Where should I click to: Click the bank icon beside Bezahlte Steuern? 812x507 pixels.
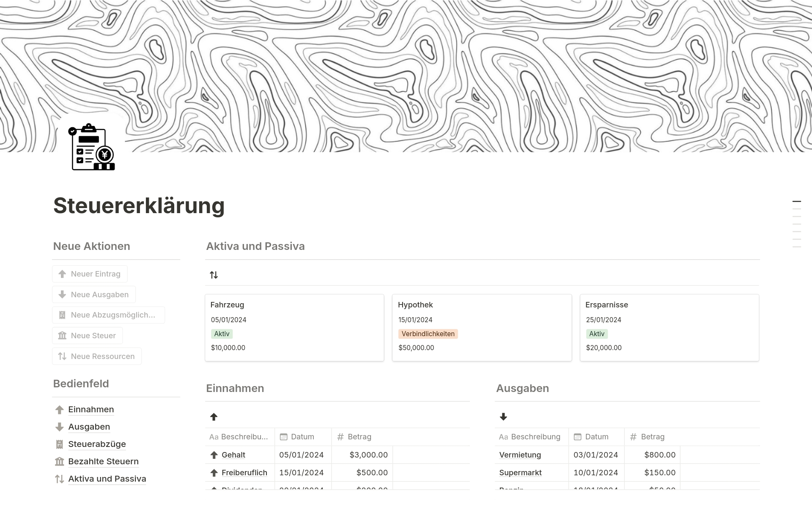pos(60,461)
